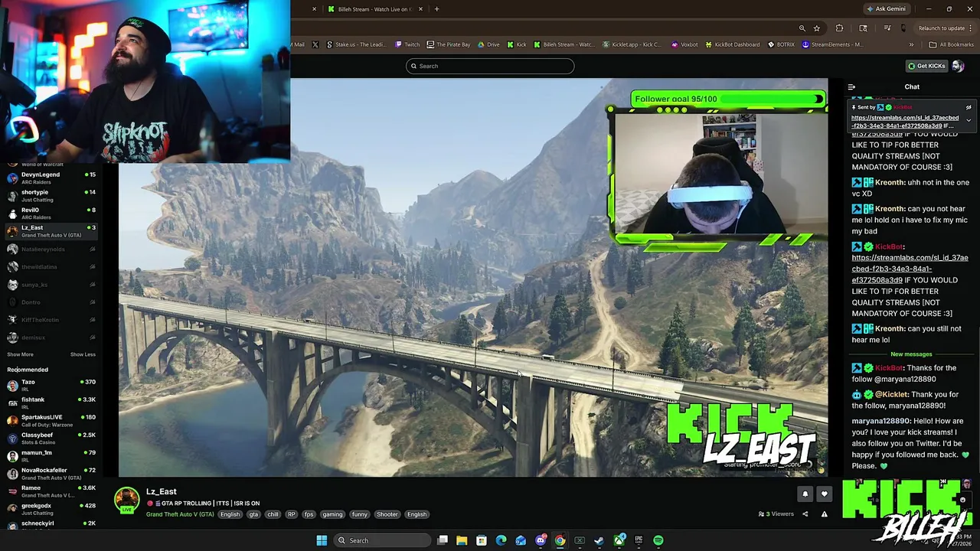Open All Bookmarks folder
Image resolution: width=980 pixels, height=551 pixels.
[x=951, y=44]
